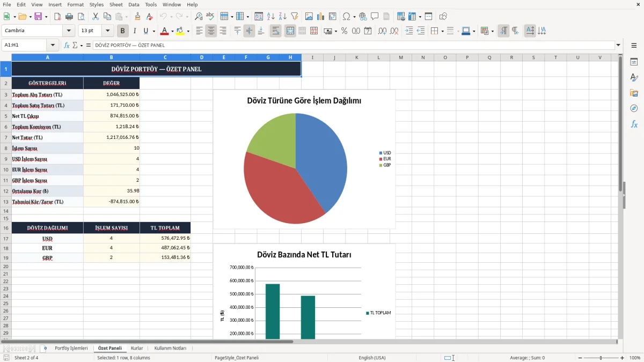The image size is (644, 362).
Task: Expand the Name Box A1:H1 dropdown
Action: pyautogui.click(x=53, y=46)
